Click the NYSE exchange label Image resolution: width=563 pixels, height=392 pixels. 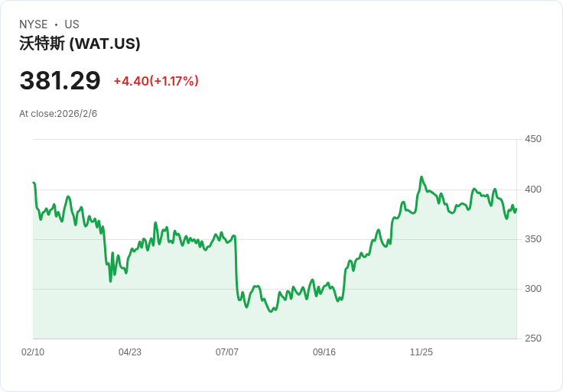pyautogui.click(x=34, y=24)
